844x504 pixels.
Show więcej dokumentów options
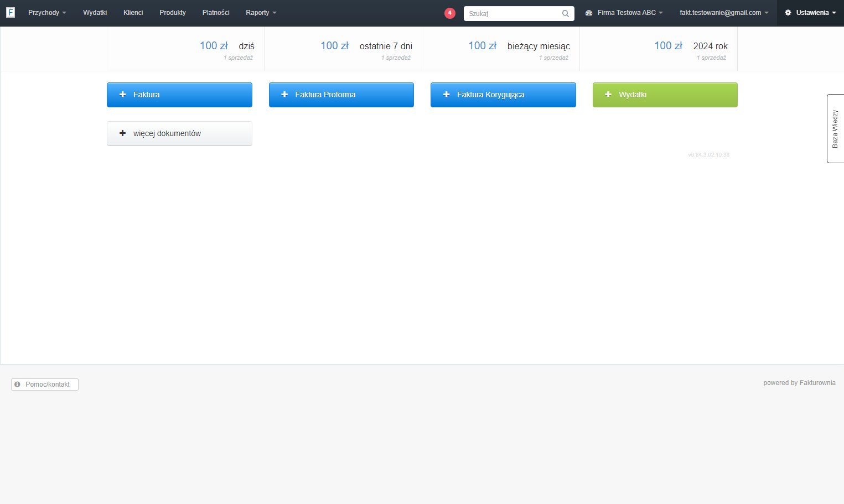click(x=179, y=133)
